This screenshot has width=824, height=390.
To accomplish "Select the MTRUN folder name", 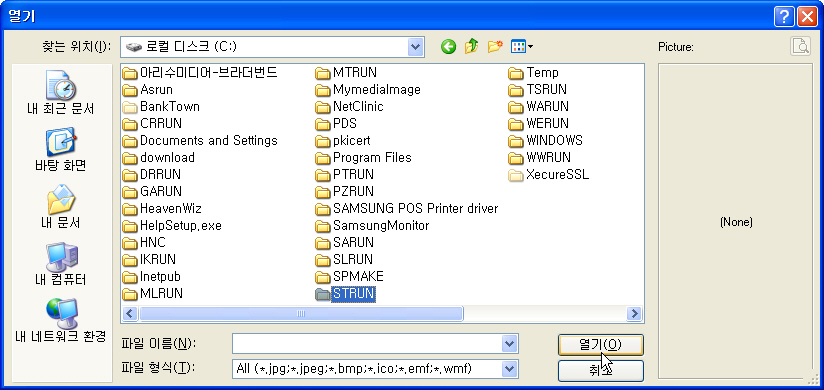I will [355, 73].
